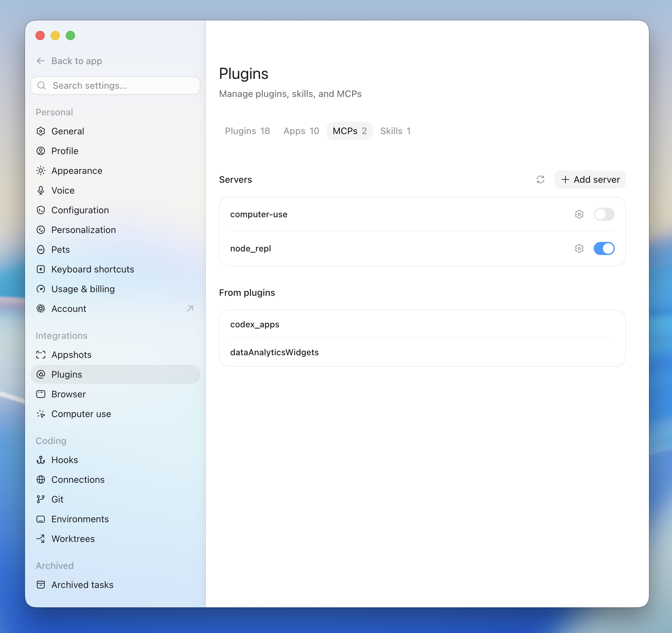Image resolution: width=672 pixels, height=633 pixels.
Task: Open the Configuration page
Action: click(x=115, y=210)
